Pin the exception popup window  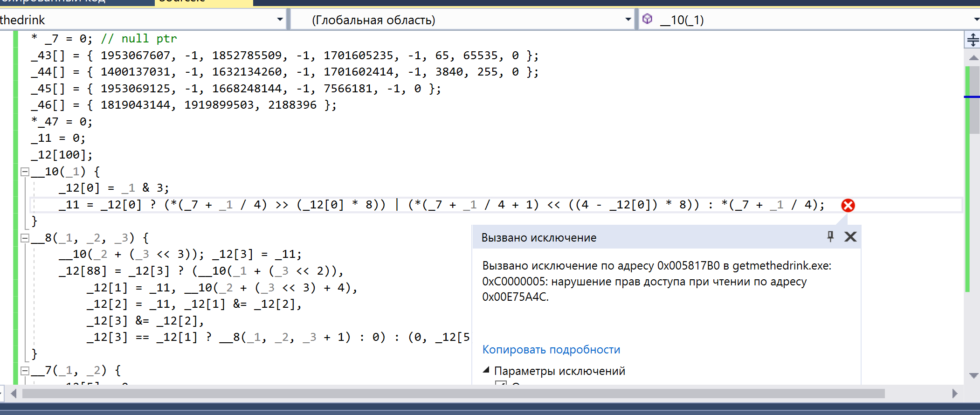(830, 237)
